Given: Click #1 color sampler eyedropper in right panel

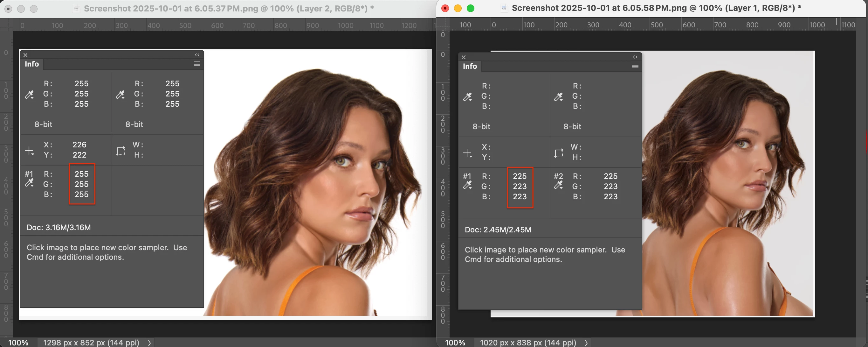Looking at the screenshot, I should [x=467, y=185].
